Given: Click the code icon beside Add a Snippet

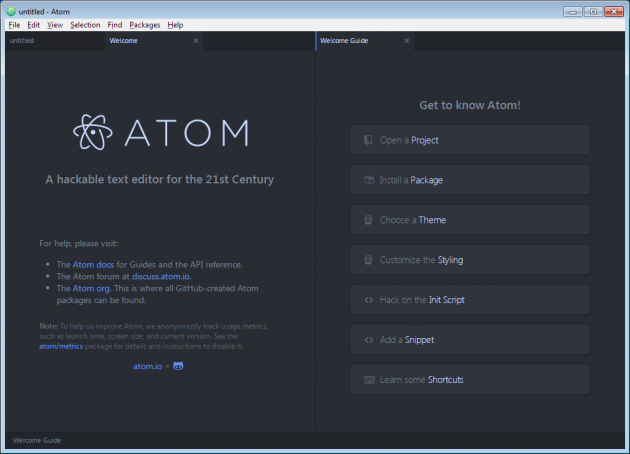Looking at the screenshot, I should pos(368,339).
